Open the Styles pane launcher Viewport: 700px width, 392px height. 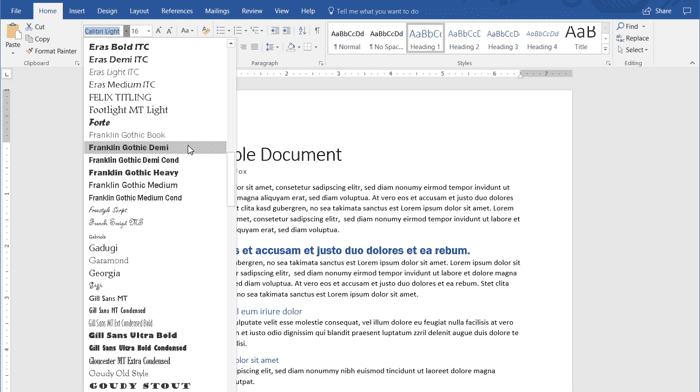tap(608, 63)
